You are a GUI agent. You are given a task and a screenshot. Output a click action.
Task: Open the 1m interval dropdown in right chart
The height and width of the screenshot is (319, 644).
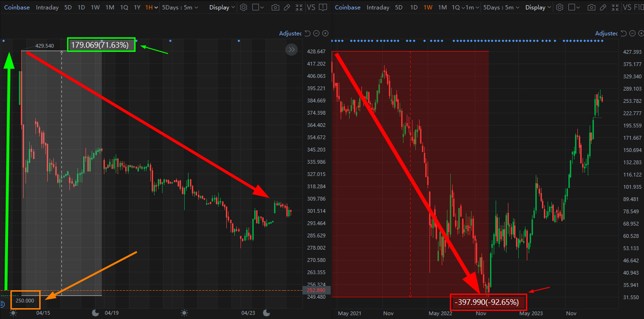click(x=473, y=7)
